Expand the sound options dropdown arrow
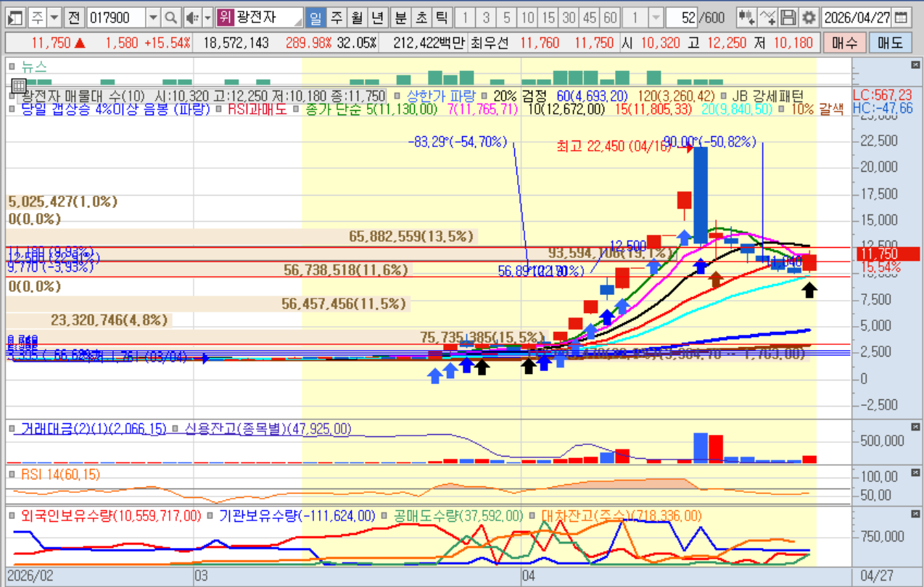Viewport: 924px width, 587px height. pyautogui.click(x=207, y=17)
